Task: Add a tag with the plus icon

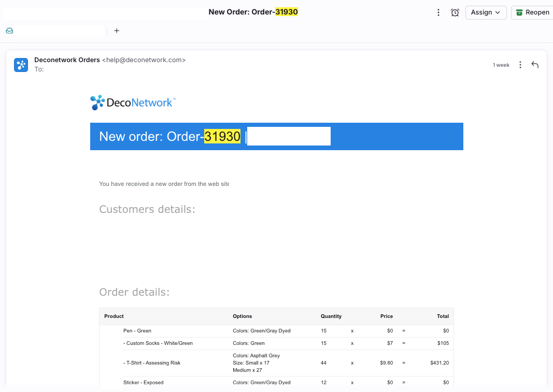Action: 117,31
